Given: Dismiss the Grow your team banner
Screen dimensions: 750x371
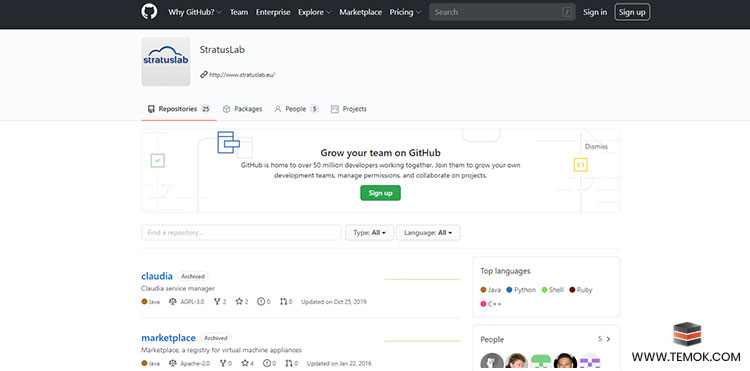Looking at the screenshot, I should click(x=596, y=147).
